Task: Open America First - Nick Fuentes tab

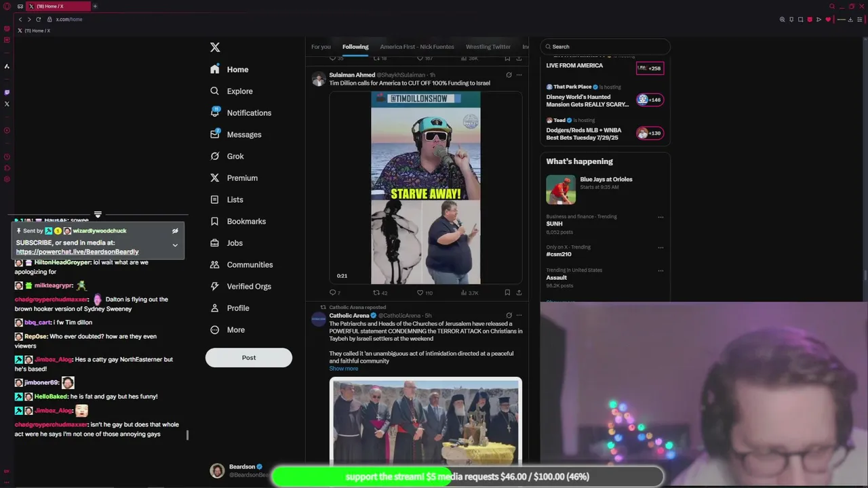Action: coord(417,47)
